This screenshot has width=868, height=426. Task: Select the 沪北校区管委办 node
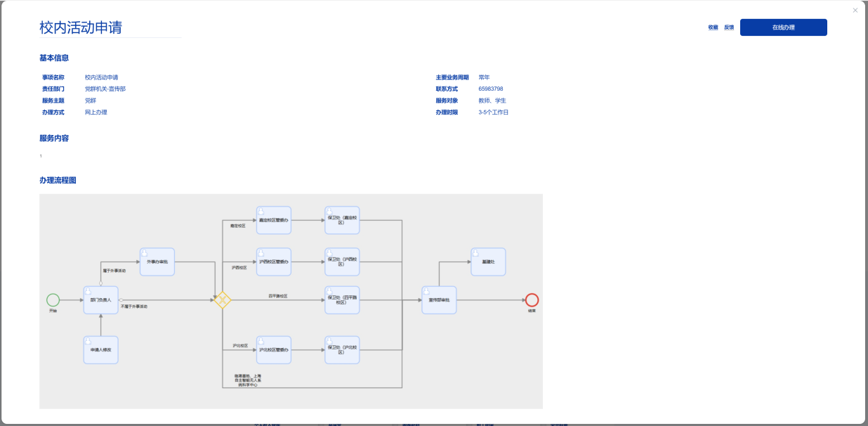click(273, 349)
